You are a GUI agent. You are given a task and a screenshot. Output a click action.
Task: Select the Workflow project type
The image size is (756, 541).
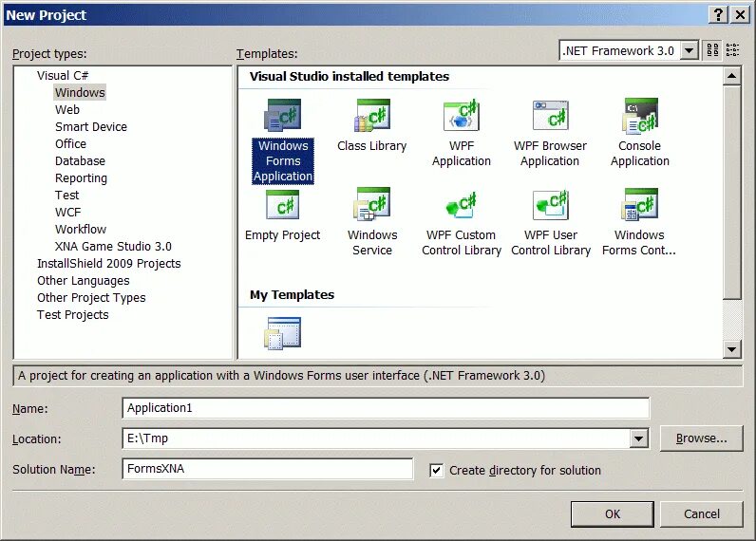(81, 230)
